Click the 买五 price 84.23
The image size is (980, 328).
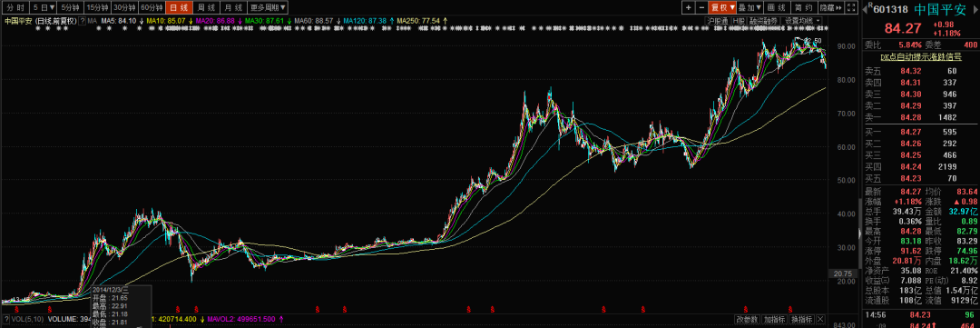pyautogui.click(x=910, y=178)
